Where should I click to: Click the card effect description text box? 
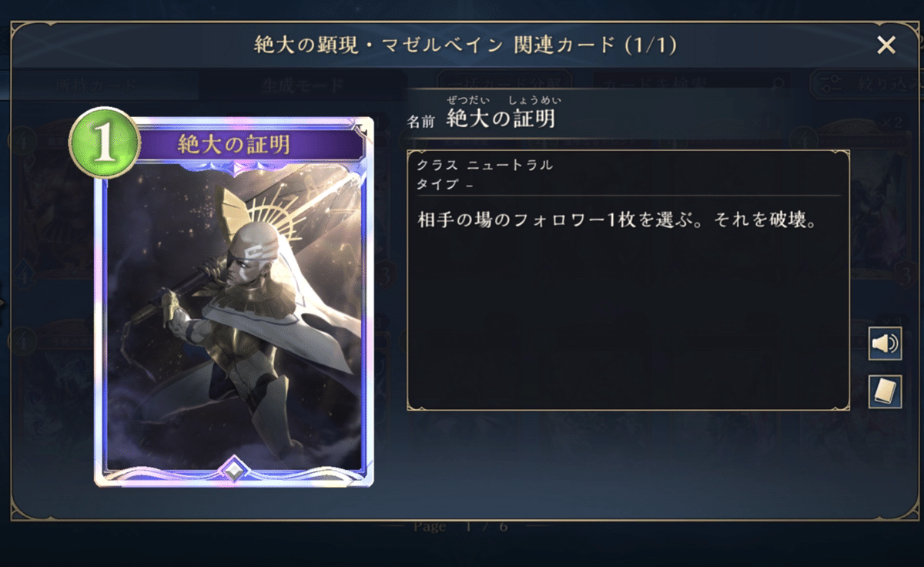pos(628,280)
